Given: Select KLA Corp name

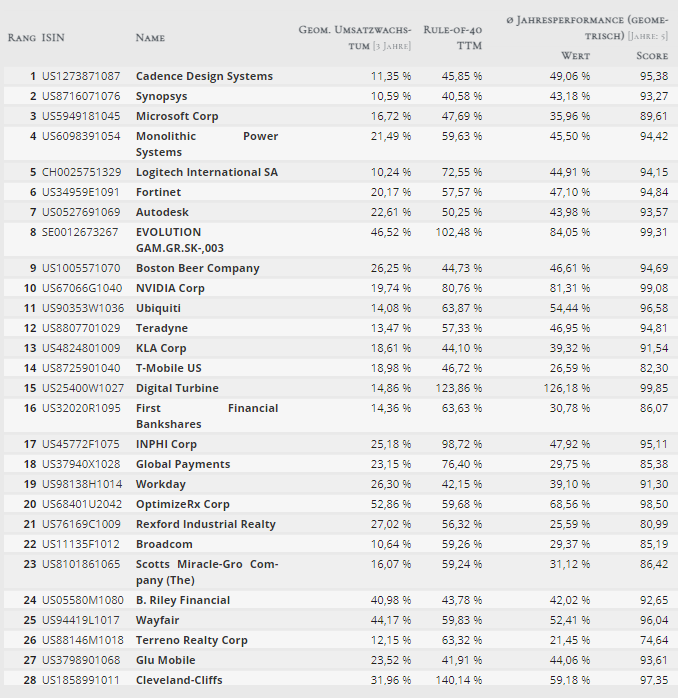Looking at the screenshot, I should click(x=161, y=349).
